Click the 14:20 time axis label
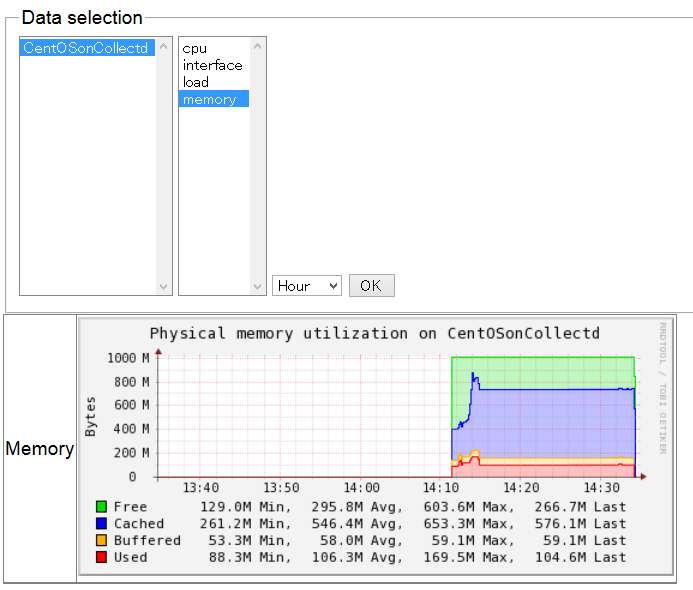Viewport: 693px width, 590px height. [521, 487]
